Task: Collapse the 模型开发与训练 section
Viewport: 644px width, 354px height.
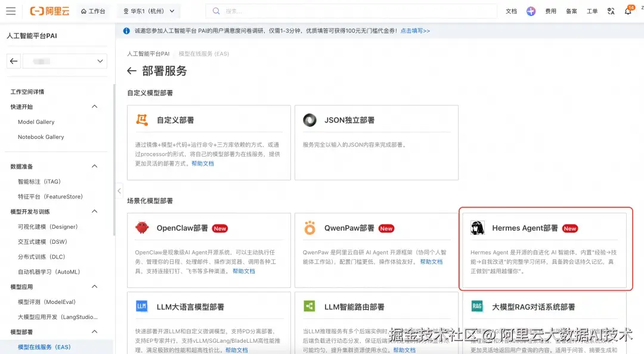Action: [x=94, y=212]
